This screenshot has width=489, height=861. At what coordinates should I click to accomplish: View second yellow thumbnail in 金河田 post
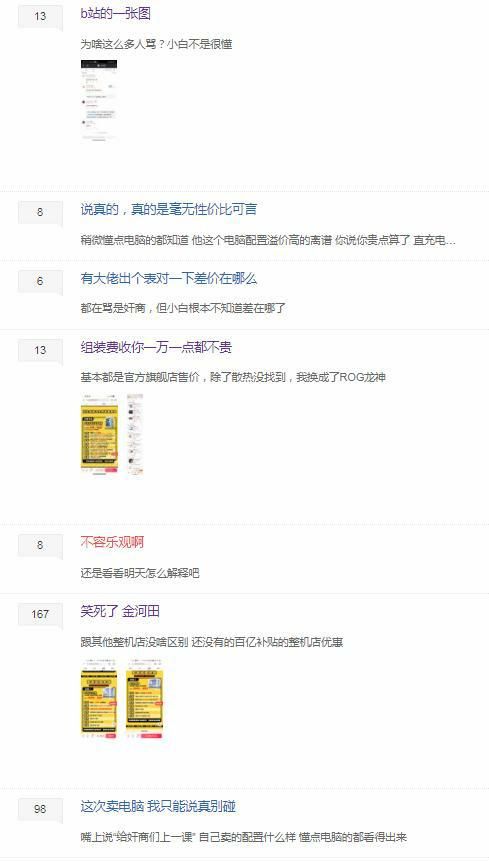click(x=145, y=698)
